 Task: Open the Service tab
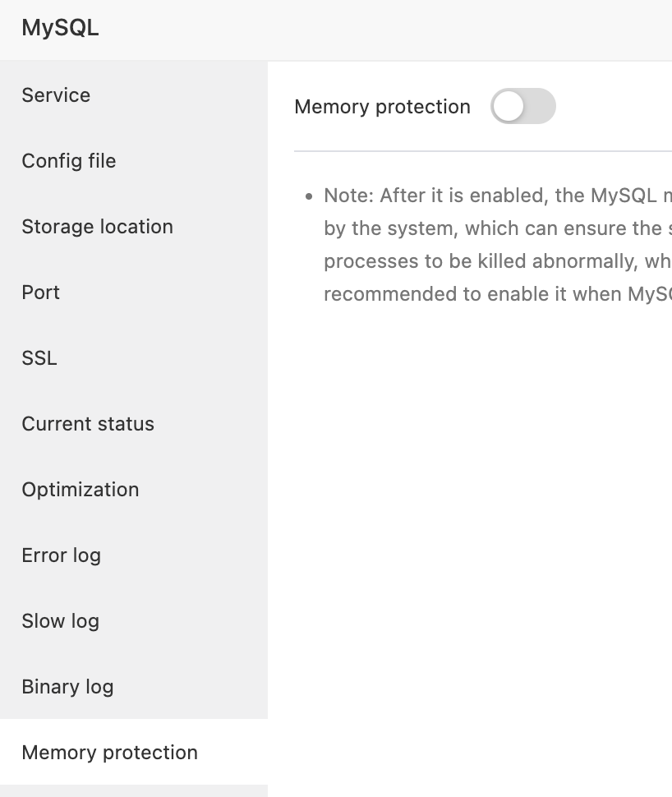point(56,95)
